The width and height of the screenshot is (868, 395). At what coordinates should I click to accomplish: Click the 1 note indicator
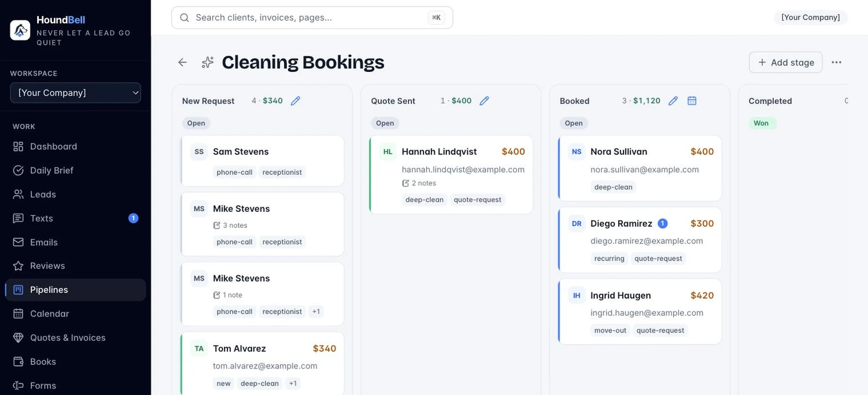click(x=228, y=295)
